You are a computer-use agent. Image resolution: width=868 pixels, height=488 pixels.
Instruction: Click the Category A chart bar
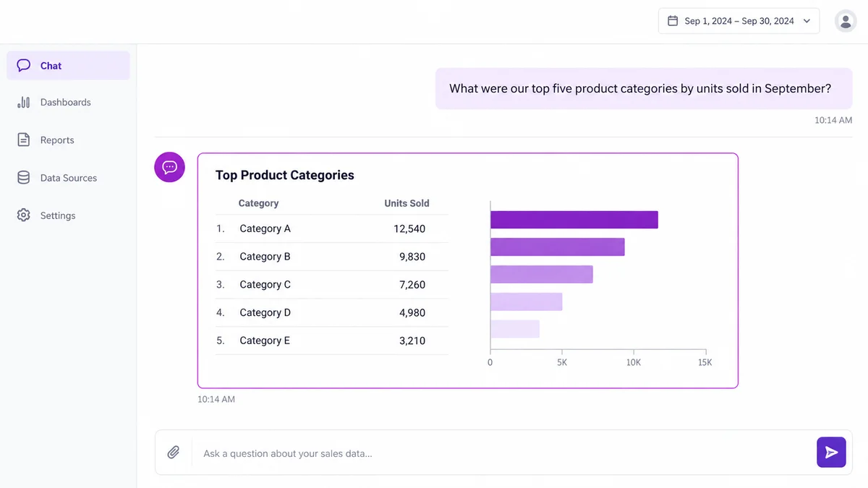coord(574,220)
